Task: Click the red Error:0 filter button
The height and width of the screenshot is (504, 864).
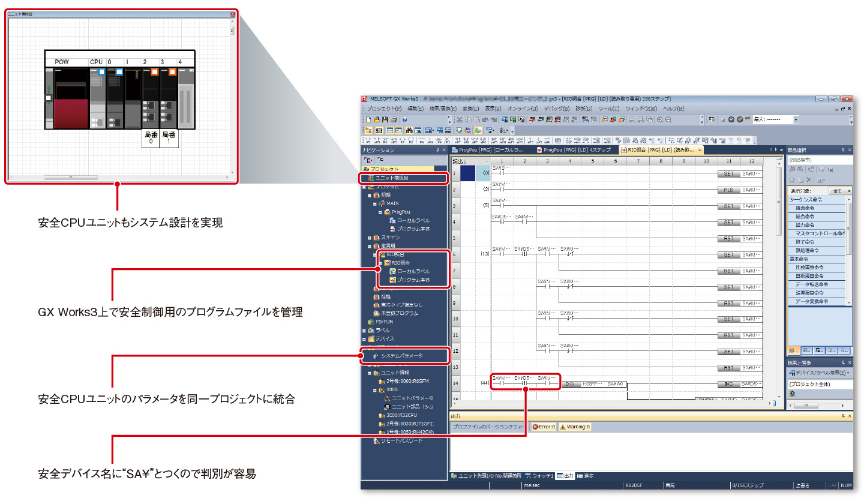Action: [544, 427]
